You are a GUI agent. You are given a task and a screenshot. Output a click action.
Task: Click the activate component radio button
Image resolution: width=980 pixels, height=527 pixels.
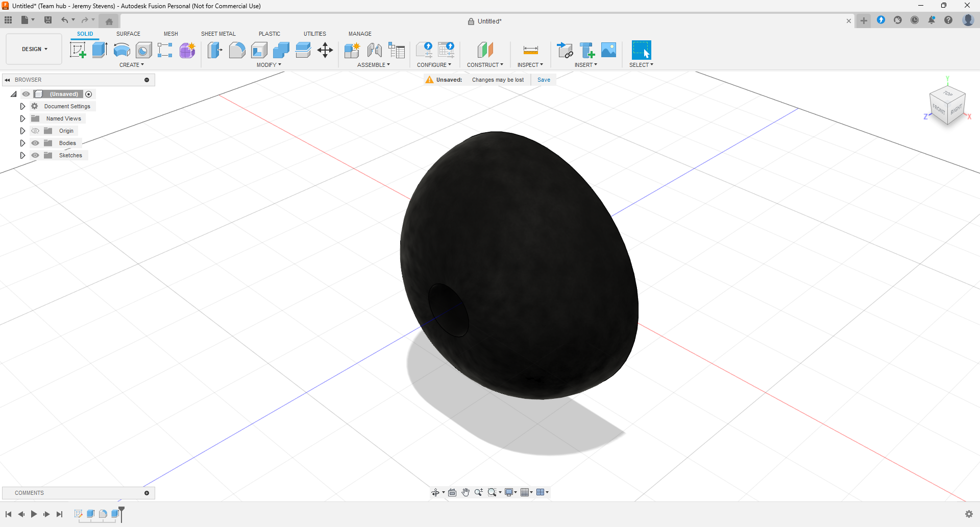[x=89, y=94]
